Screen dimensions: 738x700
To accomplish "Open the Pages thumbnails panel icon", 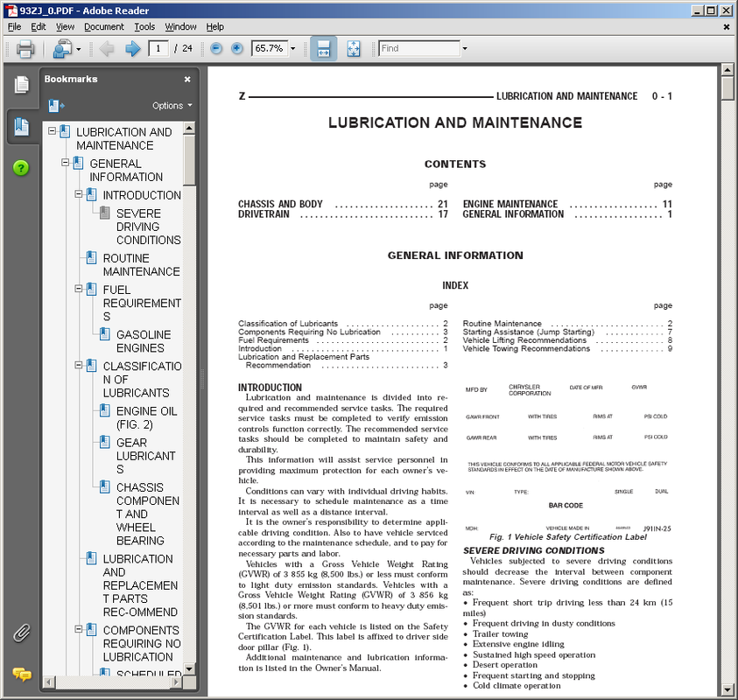I will (x=21, y=85).
